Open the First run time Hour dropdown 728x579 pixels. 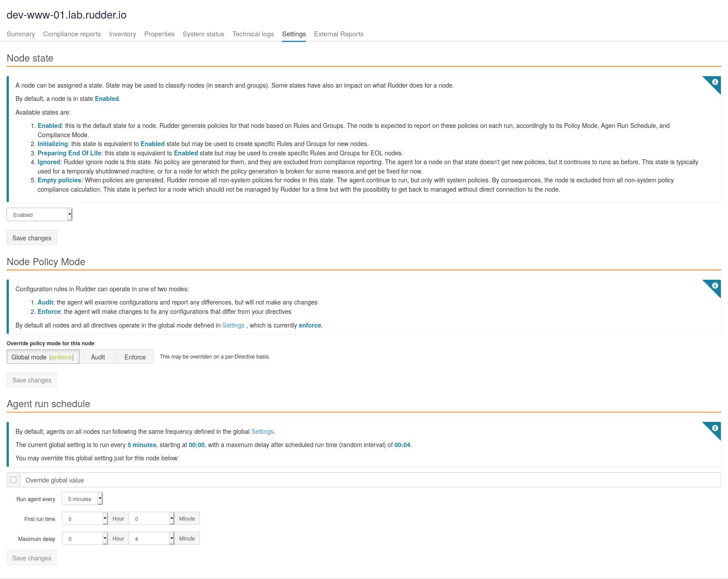click(x=85, y=518)
